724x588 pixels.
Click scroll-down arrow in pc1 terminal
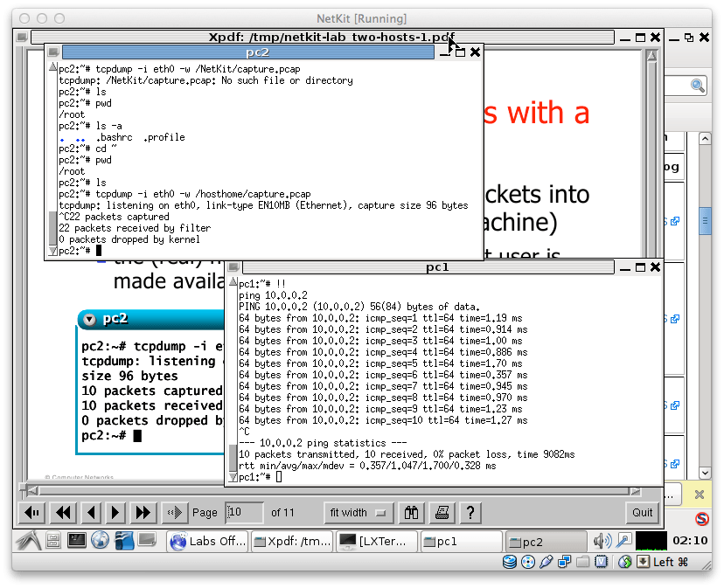tap(233, 477)
